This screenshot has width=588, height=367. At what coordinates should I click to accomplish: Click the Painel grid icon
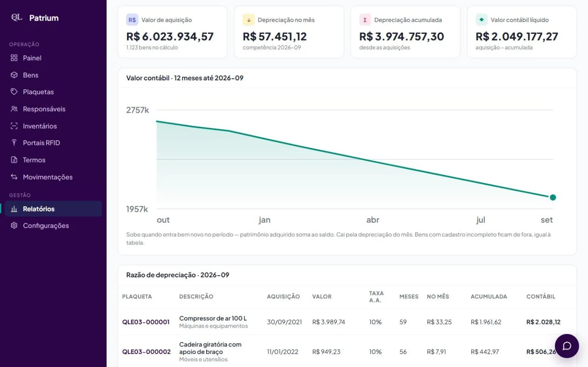pyautogui.click(x=14, y=58)
